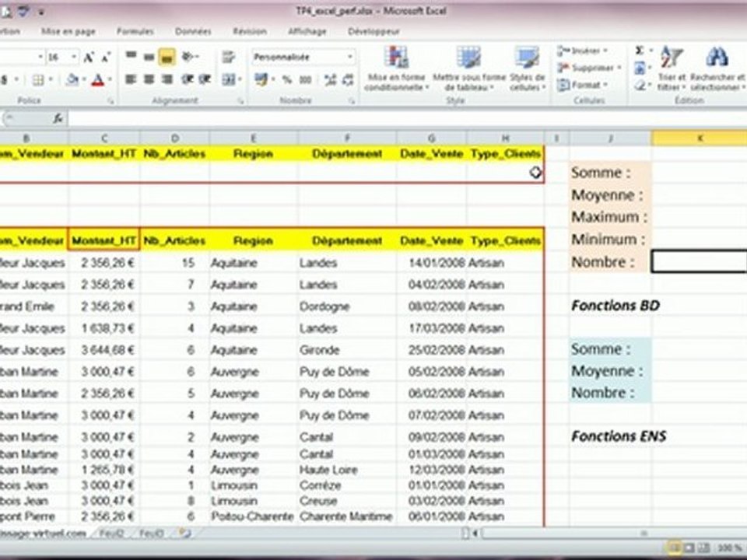
Task: Open Police group dialog launcher
Action: [110, 101]
